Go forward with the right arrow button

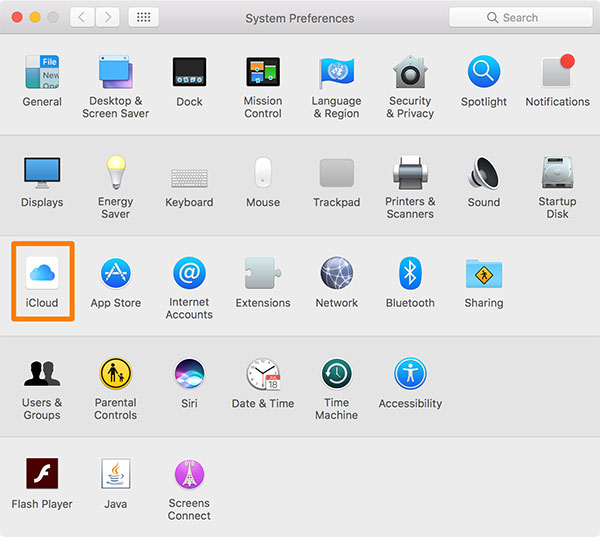coord(108,17)
